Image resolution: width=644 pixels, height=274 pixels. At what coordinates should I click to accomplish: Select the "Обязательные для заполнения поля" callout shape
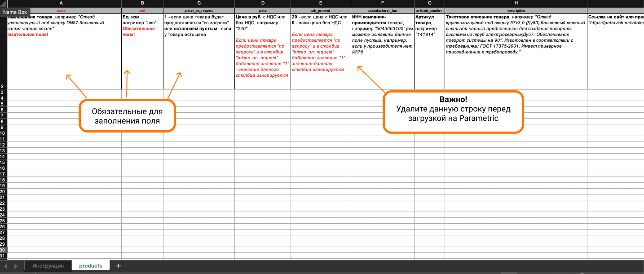coord(127,116)
